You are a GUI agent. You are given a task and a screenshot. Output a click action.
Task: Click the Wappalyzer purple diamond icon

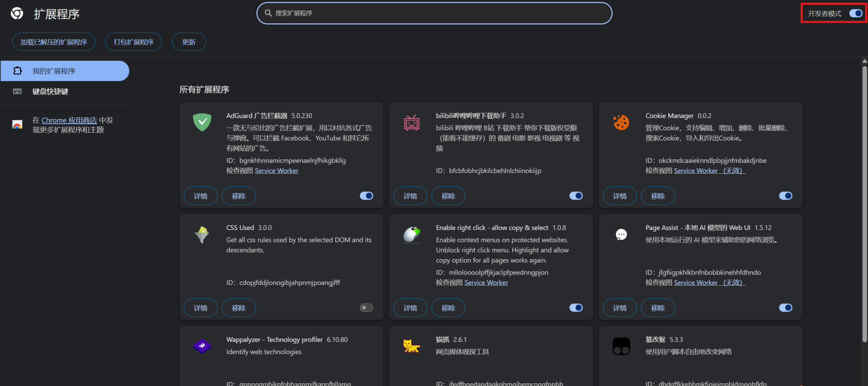[202, 346]
